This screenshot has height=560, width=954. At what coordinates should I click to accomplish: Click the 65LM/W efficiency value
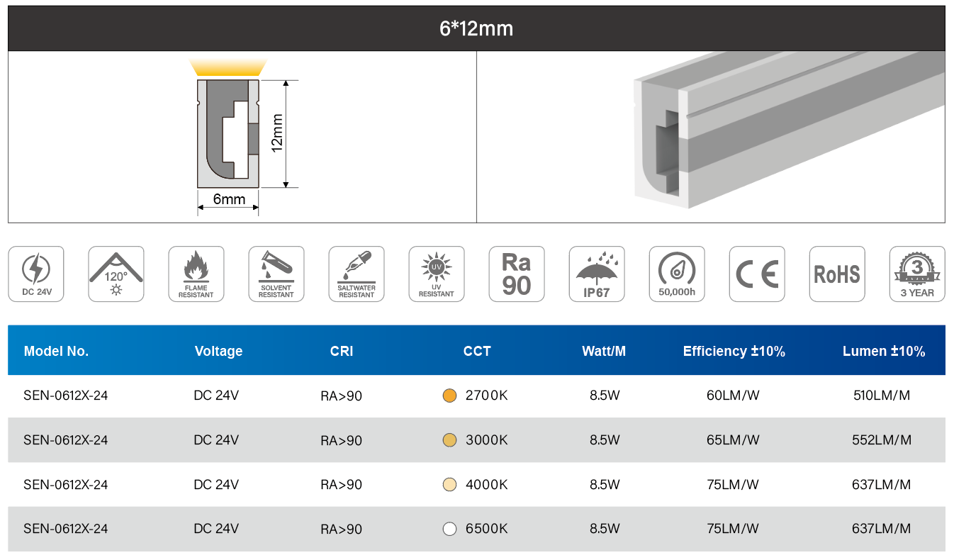[733, 440]
